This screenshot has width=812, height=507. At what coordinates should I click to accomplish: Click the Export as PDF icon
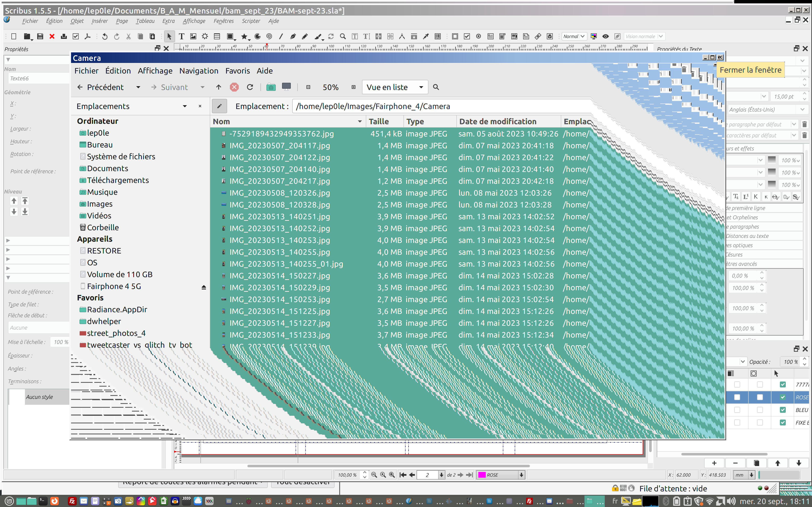tap(88, 36)
